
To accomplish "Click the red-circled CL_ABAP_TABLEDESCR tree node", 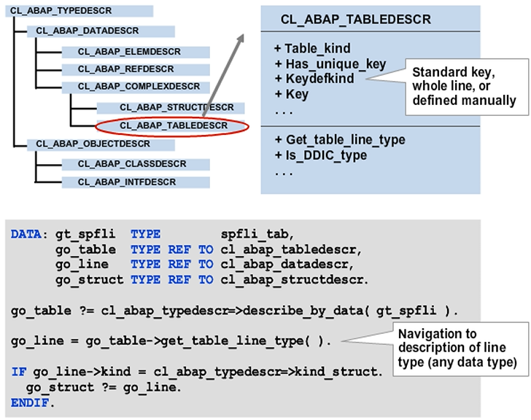I will (172, 125).
